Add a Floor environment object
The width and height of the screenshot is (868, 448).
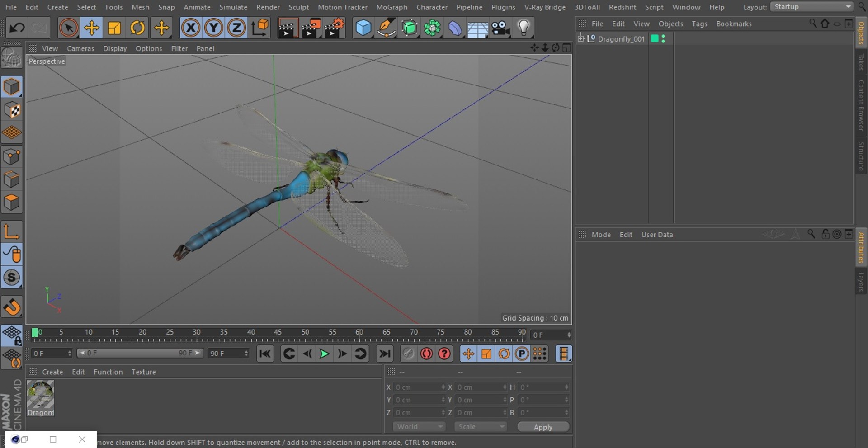[478, 28]
